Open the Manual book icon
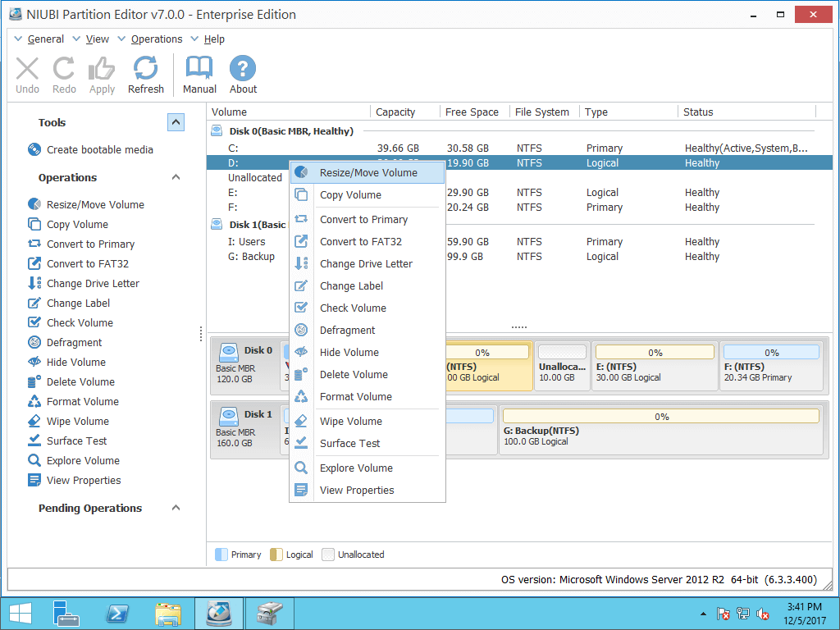This screenshot has width=840, height=630. (199, 68)
